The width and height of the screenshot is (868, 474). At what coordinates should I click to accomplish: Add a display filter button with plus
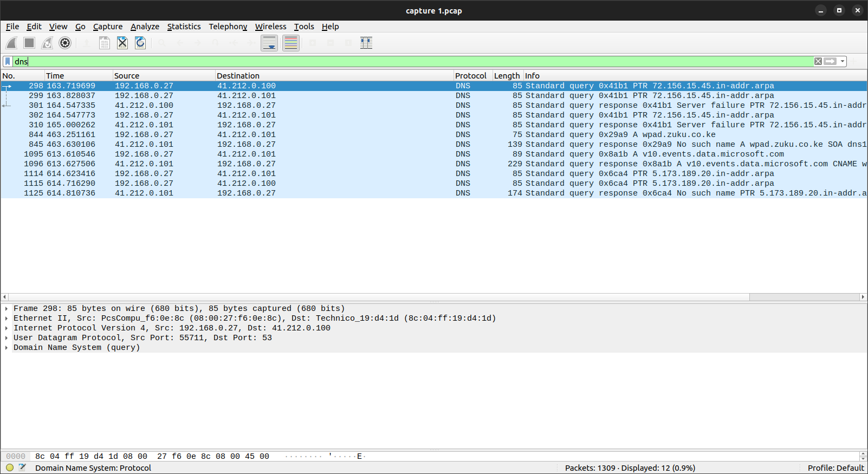pos(854,61)
